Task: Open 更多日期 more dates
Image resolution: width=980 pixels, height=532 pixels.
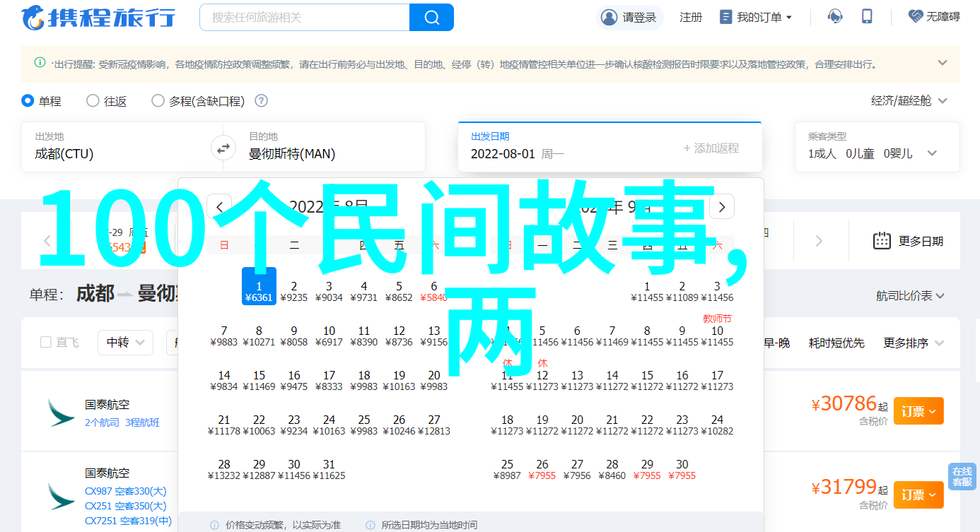Action: tap(921, 241)
